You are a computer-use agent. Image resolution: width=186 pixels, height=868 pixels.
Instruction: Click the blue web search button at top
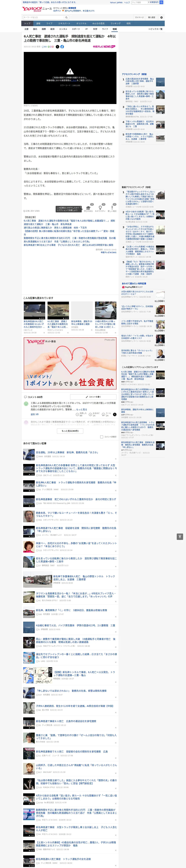(161, 2)
